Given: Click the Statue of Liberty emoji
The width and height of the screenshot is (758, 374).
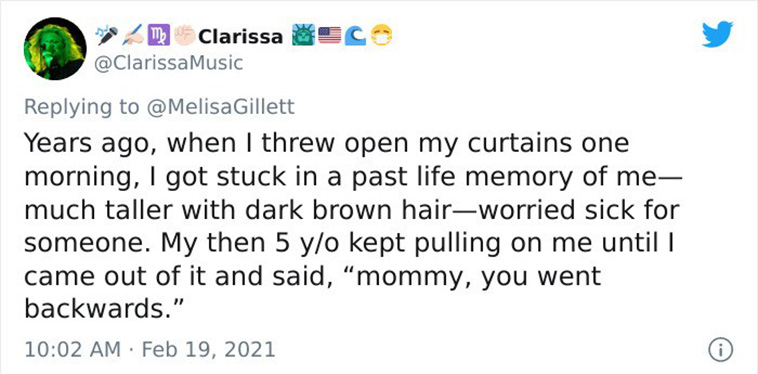Looking at the screenshot, I should 303,36.
